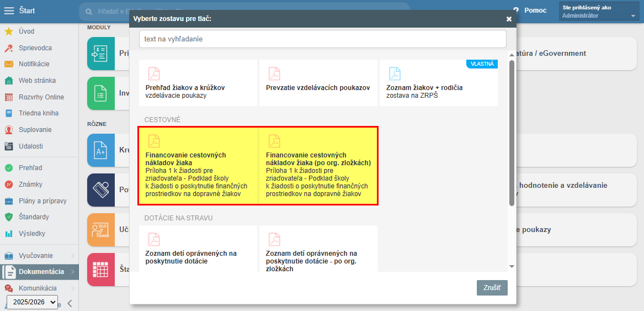Select Financovanie cestovných nákladov žiaka report
The height and width of the screenshot is (311, 644).
(x=198, y=166)
